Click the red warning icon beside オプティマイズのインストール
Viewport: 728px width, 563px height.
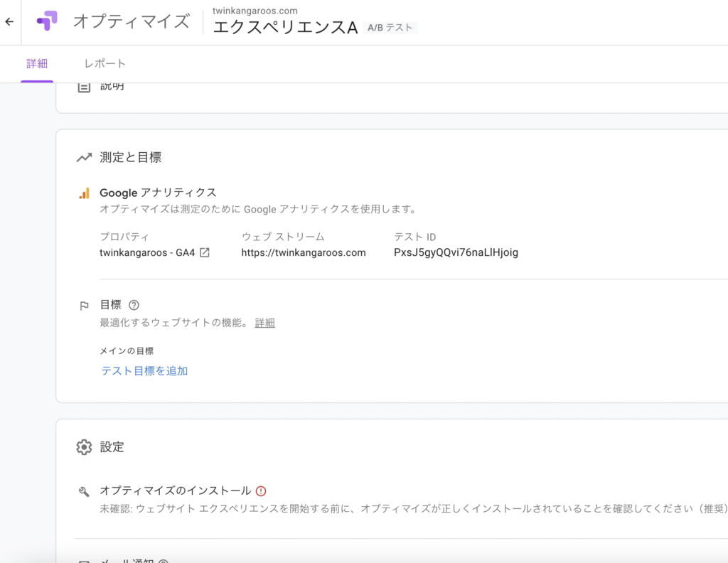261,491
